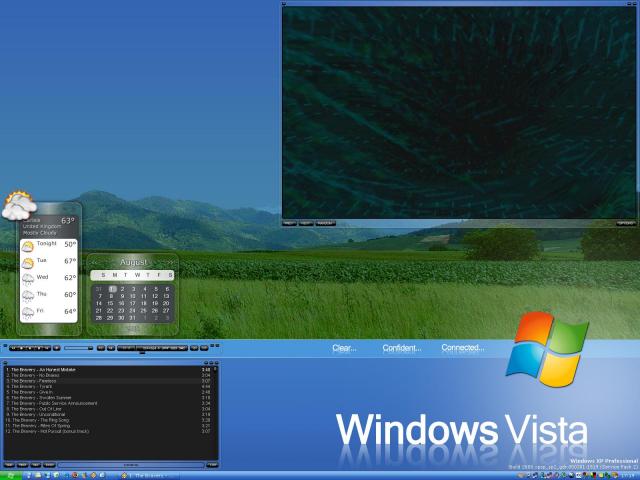
Task: Select August 24 in the calendar
Action: tap(132, 311)
